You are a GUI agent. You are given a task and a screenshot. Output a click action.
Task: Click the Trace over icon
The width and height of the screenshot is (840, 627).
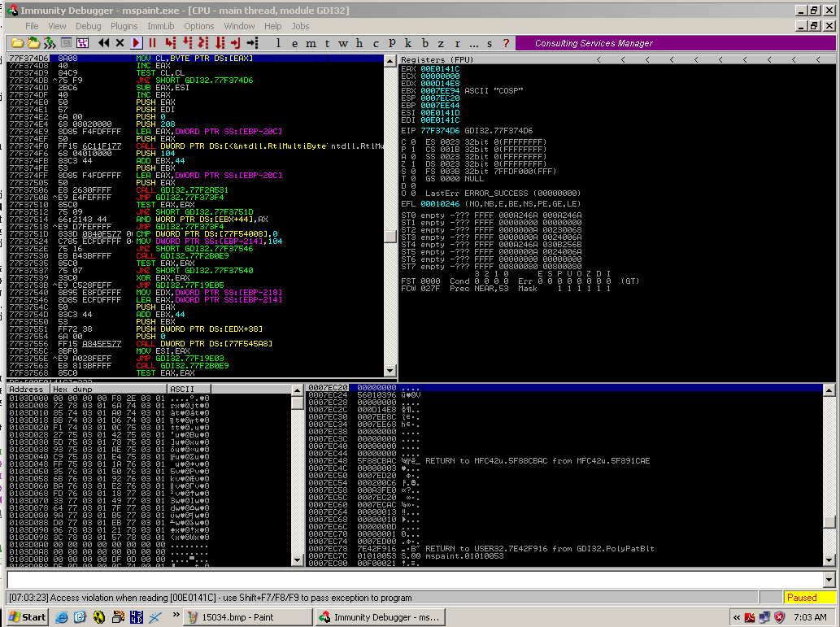[x=220, y=43]
